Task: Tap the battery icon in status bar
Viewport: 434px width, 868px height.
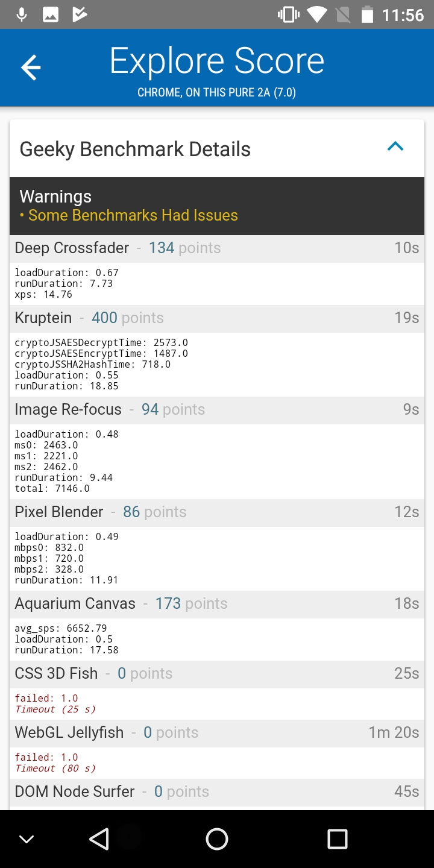Action: click(x=367, y=14)
